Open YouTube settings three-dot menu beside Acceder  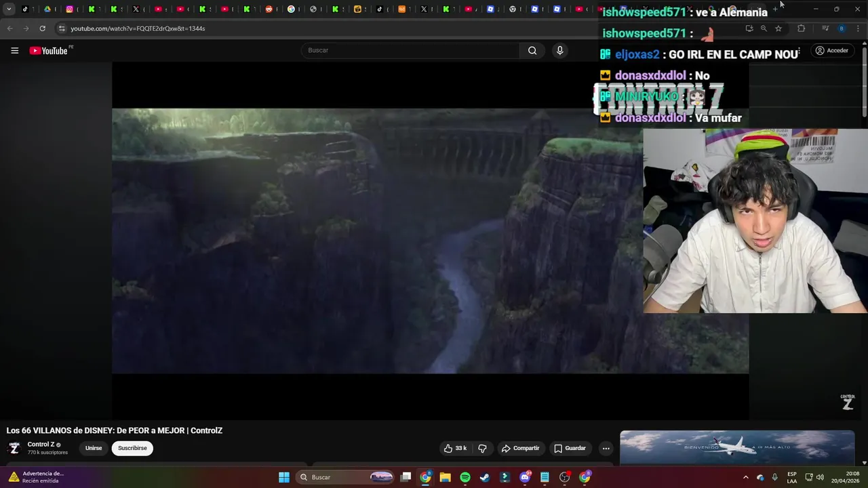click(799, 50)
